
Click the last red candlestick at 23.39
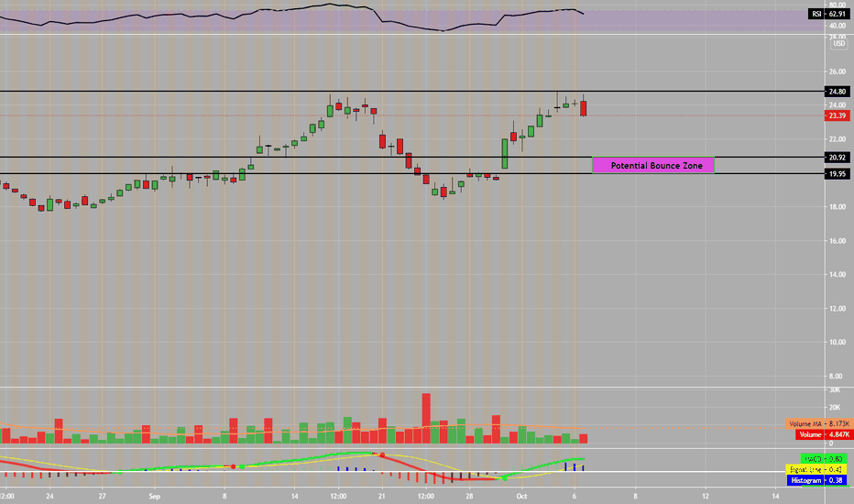click(x=584, y=108)
